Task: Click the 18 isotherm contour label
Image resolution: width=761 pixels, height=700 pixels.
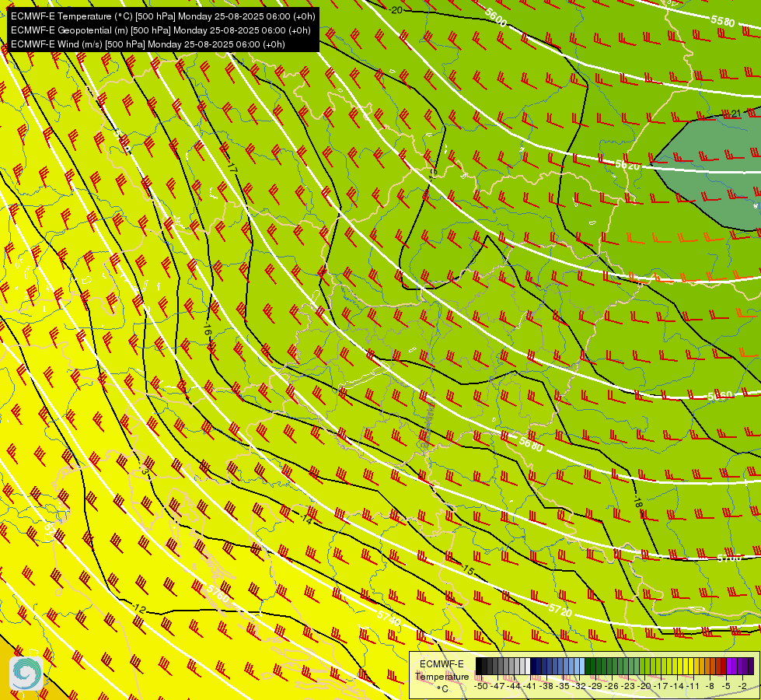Action: (638, 502)
